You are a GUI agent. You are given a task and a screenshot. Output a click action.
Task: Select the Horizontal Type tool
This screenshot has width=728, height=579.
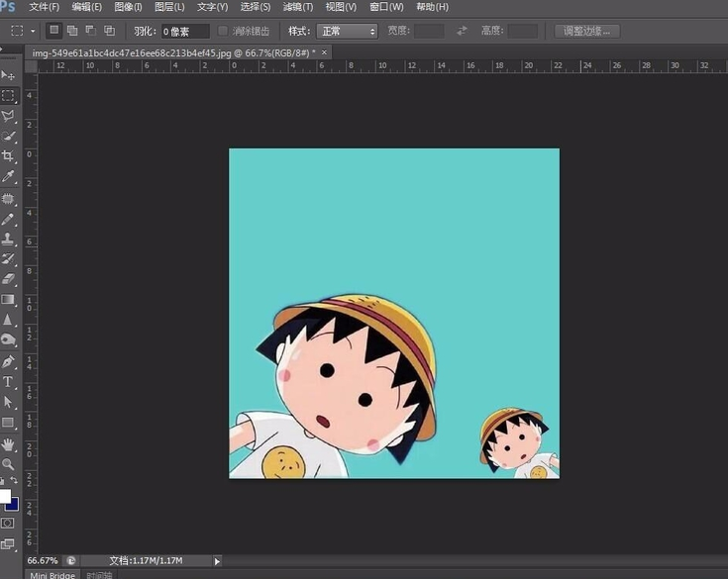click(8, 382)
